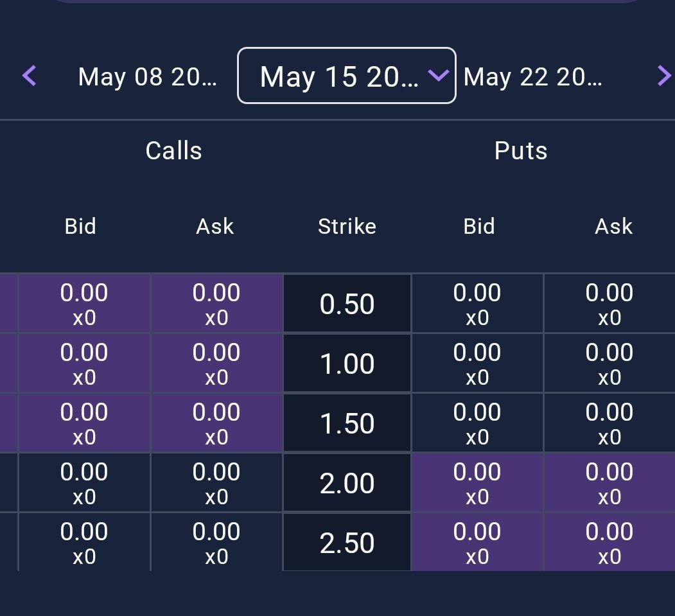Choose call bid at 0.50 strike
The height and width of the screenshot is (616, 675).
coord(84,303)
